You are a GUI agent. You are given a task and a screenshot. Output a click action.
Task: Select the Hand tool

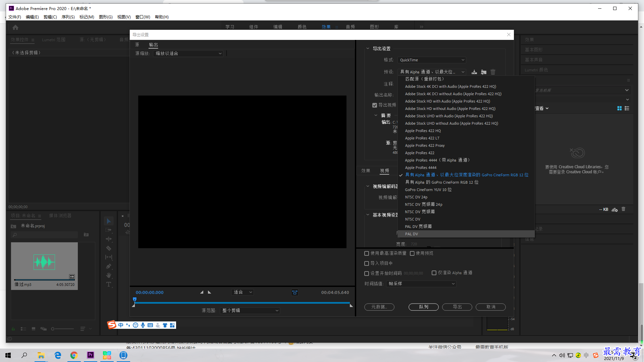coord(109,275)
